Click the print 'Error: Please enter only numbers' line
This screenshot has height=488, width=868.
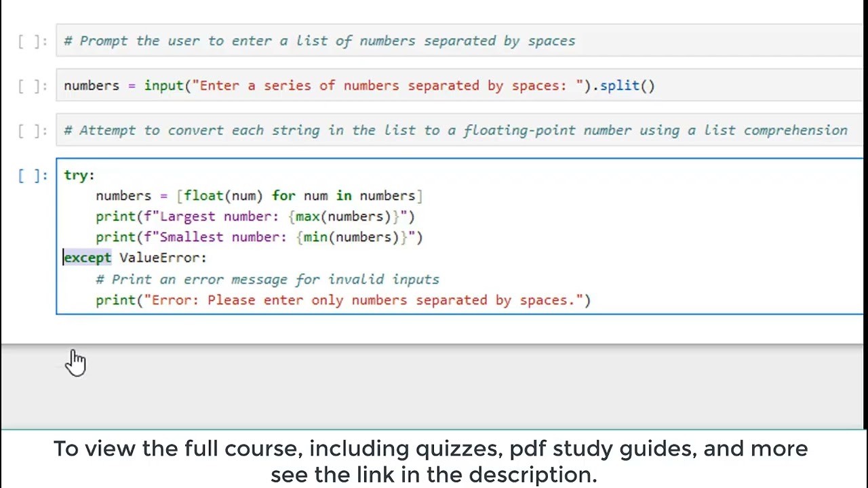(x=343, y=300)
